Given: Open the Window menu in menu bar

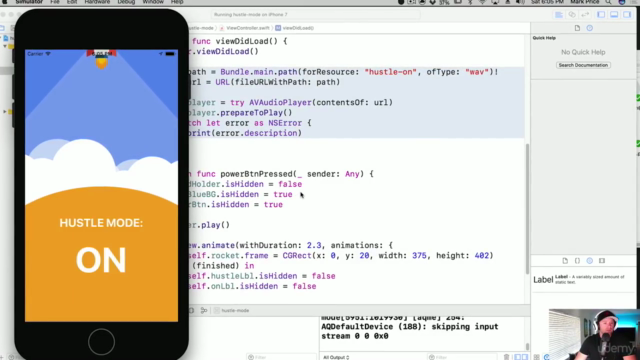Looking at the screenshot, I should tap(153, 2).
